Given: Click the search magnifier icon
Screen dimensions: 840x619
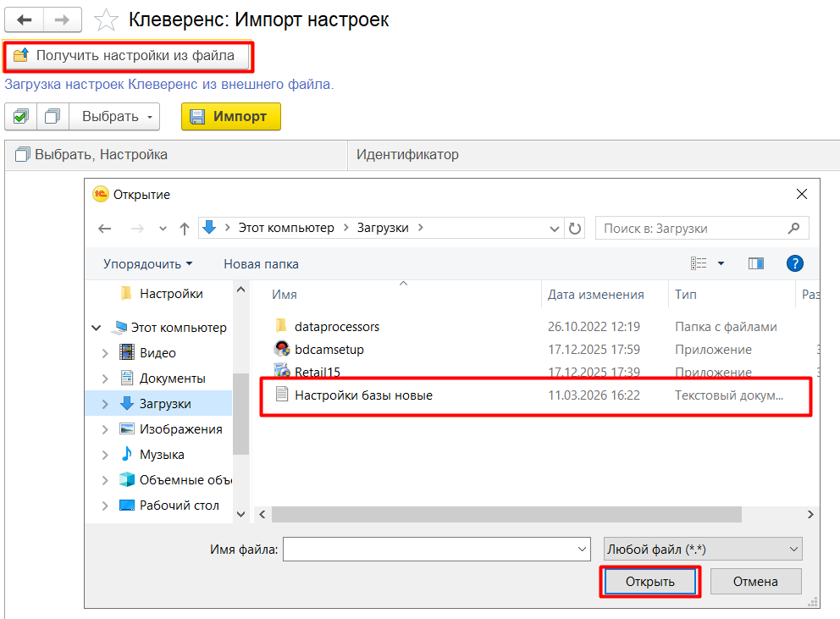Looking at the screenshot, I should [x=793, y=229].
